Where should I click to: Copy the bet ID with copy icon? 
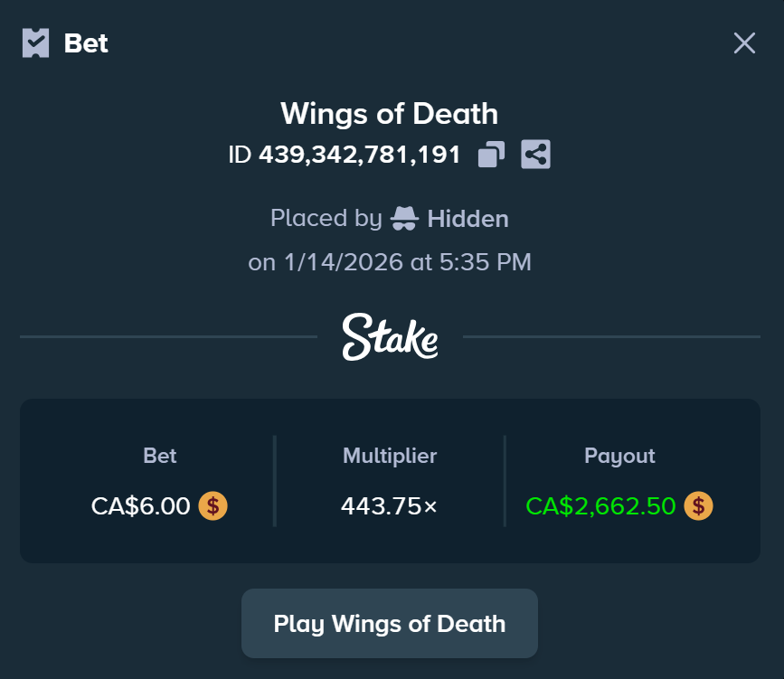click(491, 155)
